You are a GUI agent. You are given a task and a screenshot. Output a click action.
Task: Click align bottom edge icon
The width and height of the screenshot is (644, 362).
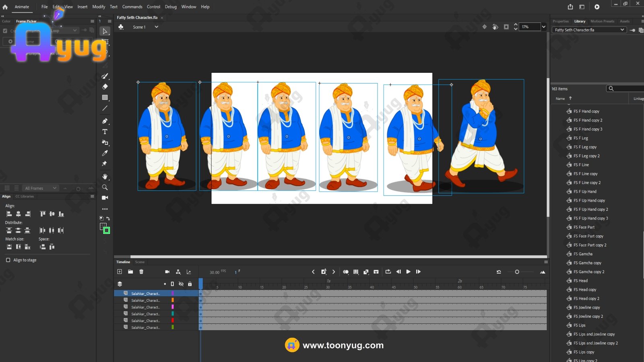[61, 214]
